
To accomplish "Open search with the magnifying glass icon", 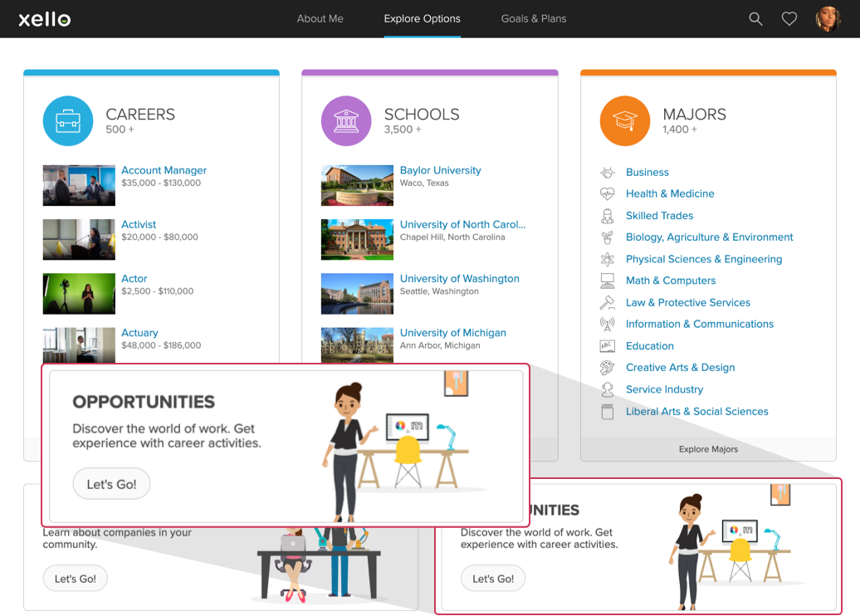I will (755, 19).
